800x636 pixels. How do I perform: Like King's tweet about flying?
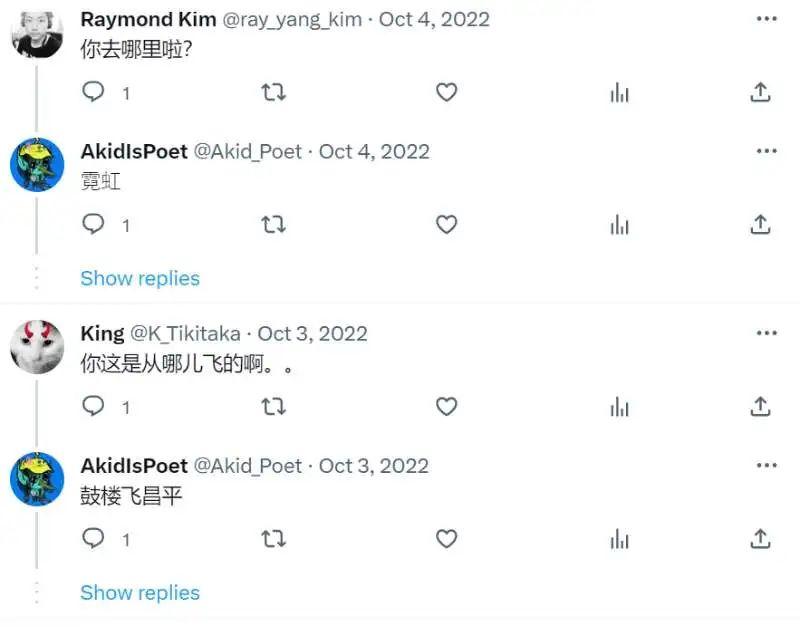pyautogui.click(x=447, y=407)
